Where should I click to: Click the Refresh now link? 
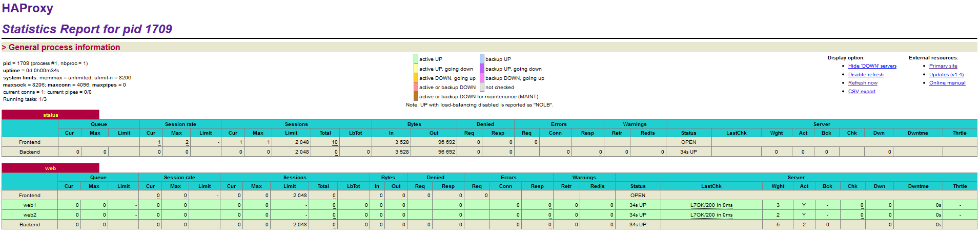[x=862, y=83]
